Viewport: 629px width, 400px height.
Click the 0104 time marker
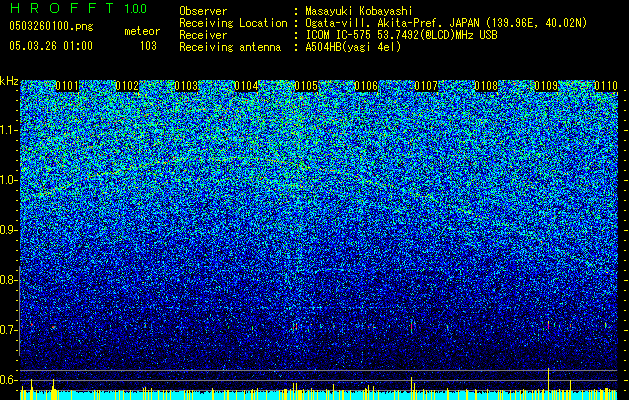click(x=246, y=86)
